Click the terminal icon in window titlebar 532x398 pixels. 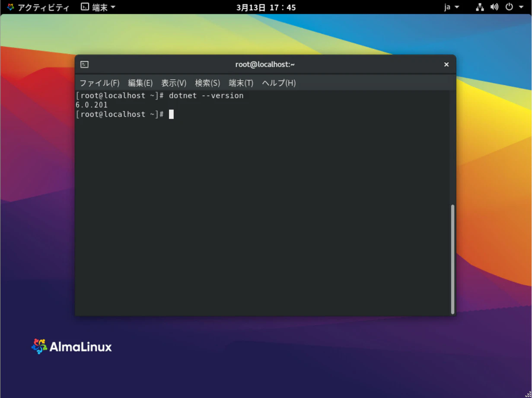click(85, 64)
